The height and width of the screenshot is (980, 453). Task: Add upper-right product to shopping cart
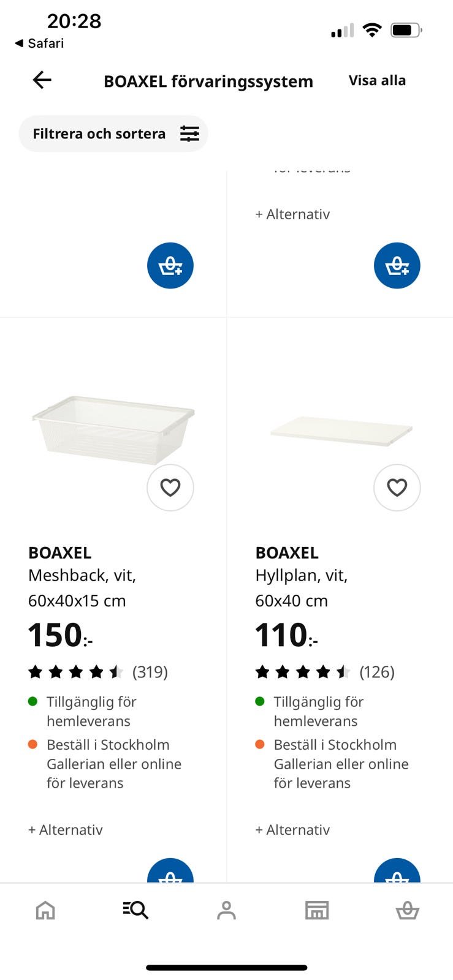(x=397, y=266)
